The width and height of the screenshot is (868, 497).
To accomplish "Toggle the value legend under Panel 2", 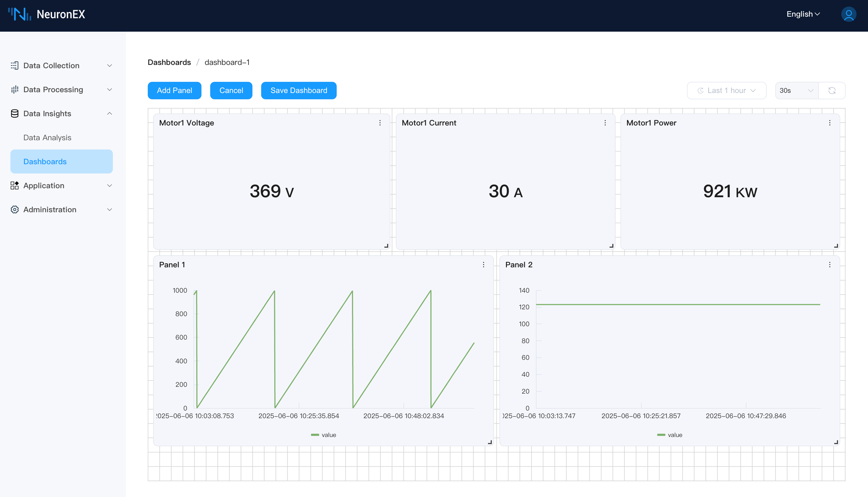I will pyautogui.click(x=669, y=435).
